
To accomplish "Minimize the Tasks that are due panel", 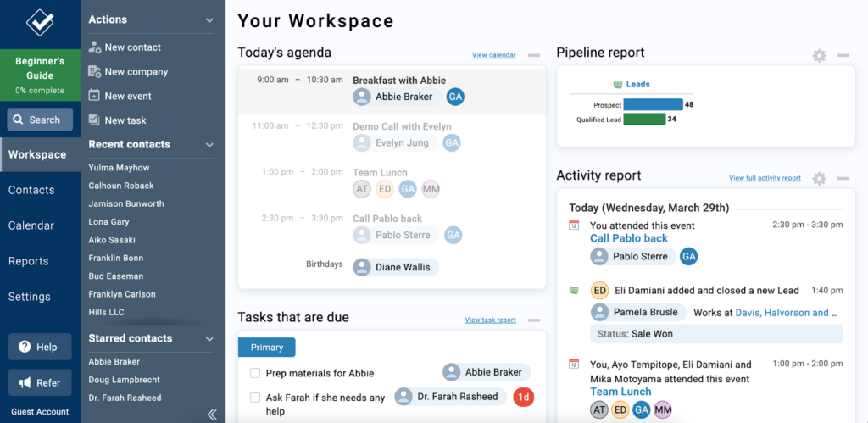I will (x=534, y=320).
